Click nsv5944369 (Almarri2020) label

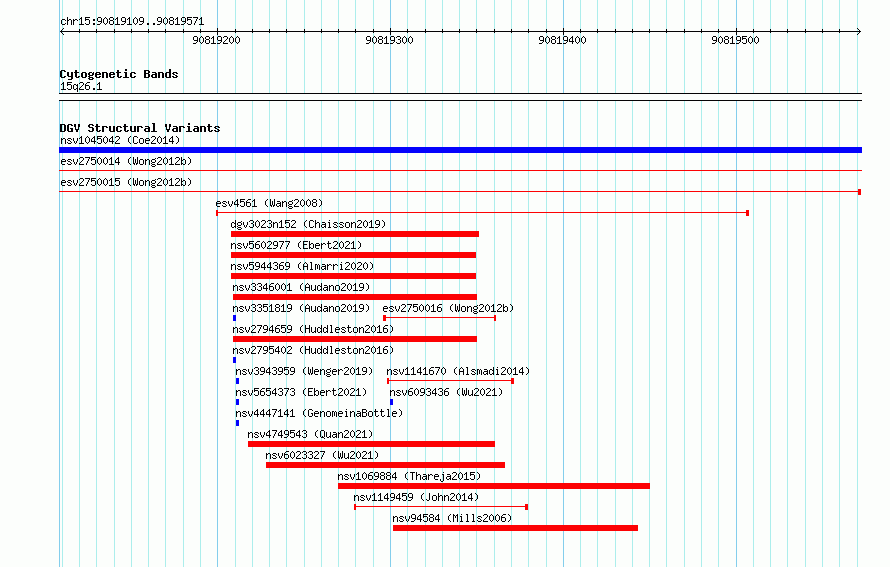(x=302, y=266)
